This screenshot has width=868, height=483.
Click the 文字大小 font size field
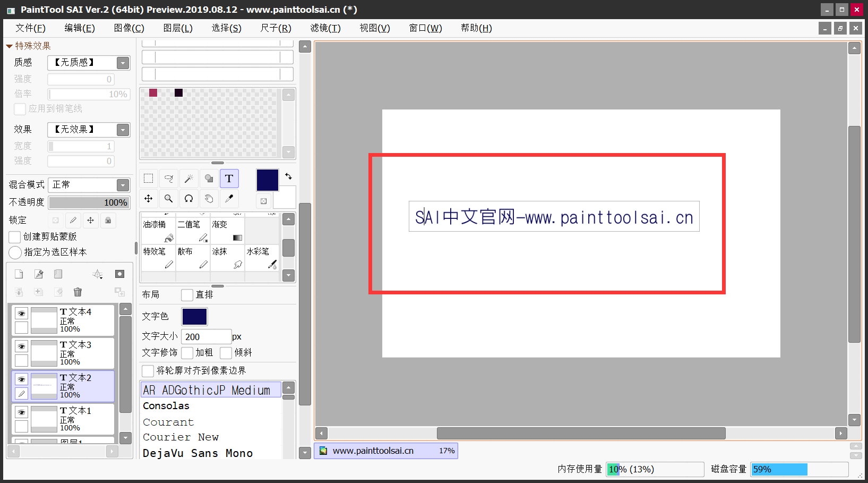point(206,336)
